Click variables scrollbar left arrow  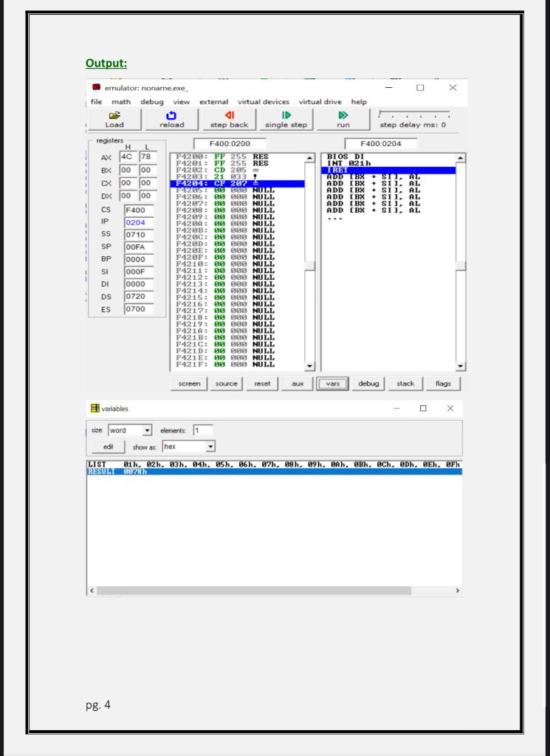[92, 591]
